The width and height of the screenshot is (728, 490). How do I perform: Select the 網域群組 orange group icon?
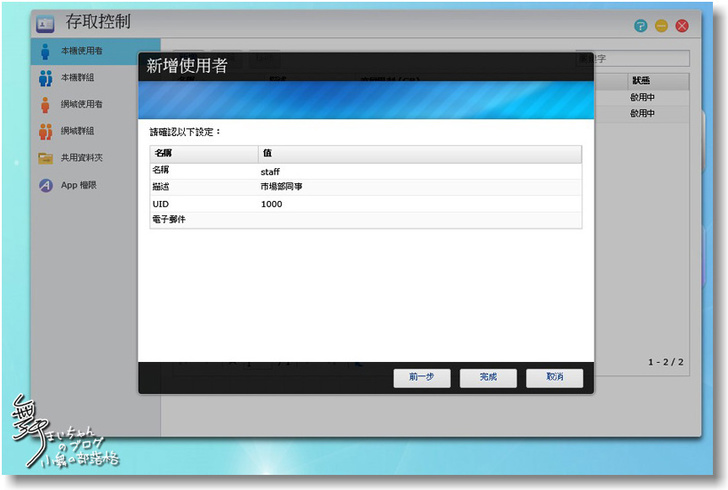(x=46, y=131)
